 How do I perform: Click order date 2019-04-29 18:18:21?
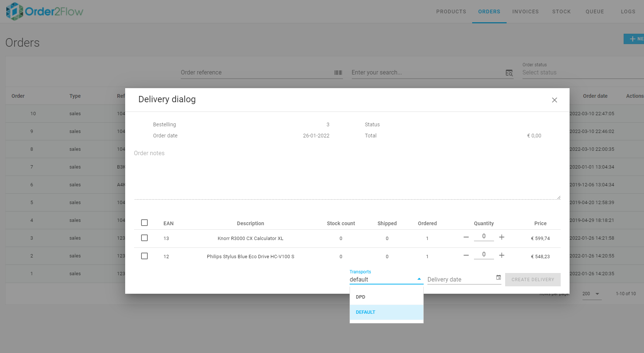592,220
